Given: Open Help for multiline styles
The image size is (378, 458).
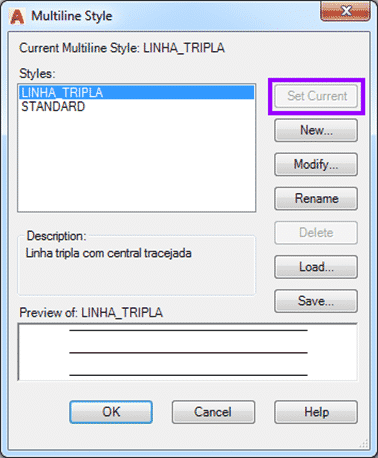Looking at the screenshot, I should tap(316, 412).
